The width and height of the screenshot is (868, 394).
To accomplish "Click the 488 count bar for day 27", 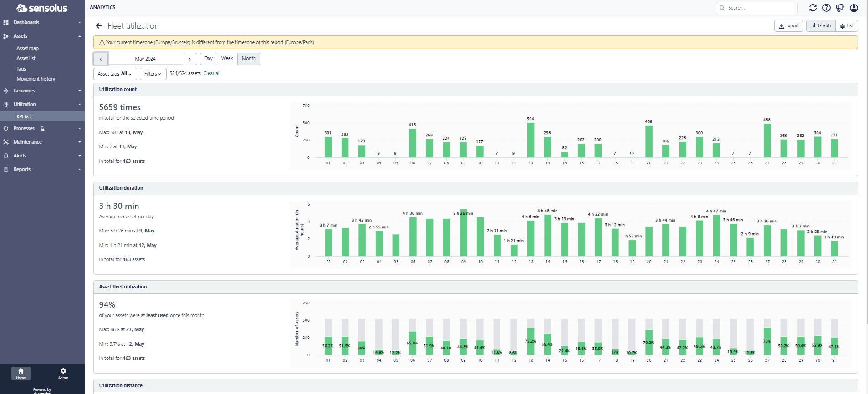I will pyautogui.click(x=767, y=141).
